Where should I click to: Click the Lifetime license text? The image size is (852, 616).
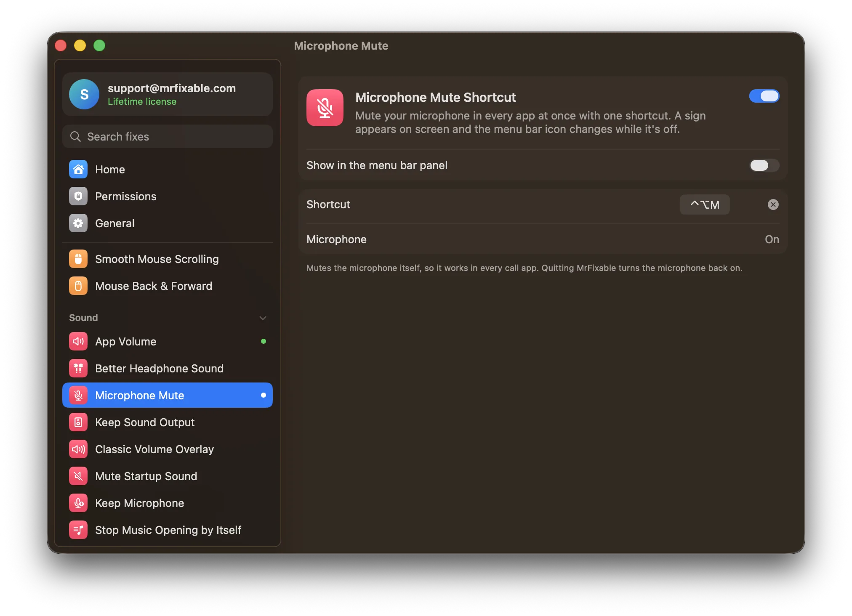tap(142, 102)
